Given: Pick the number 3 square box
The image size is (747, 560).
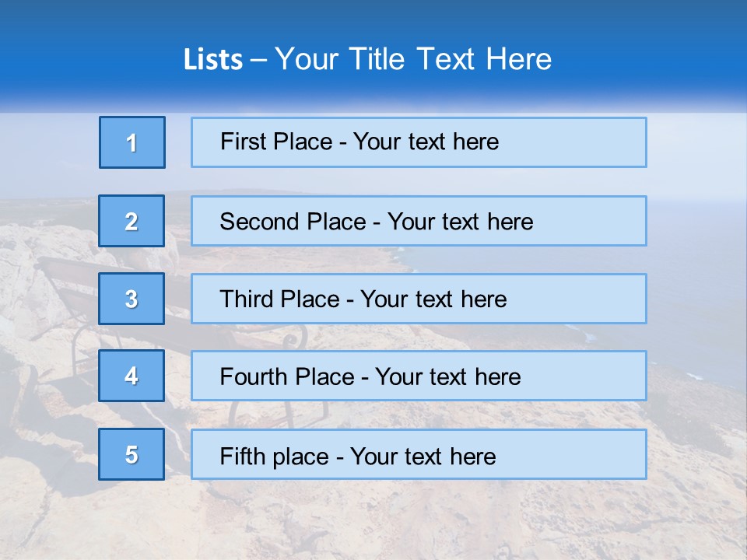Looking at the screenshot, I should click(x=132, y=299).
